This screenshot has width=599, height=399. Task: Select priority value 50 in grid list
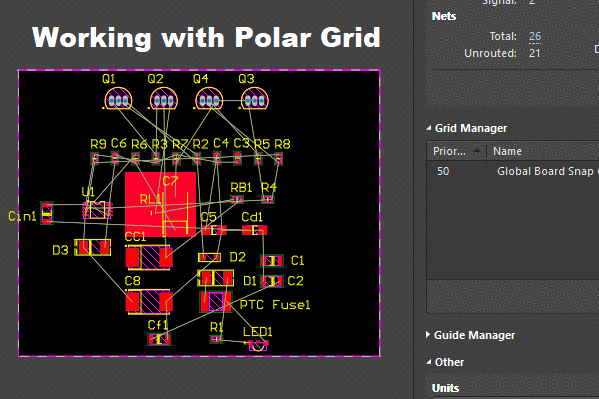(443, 171)
